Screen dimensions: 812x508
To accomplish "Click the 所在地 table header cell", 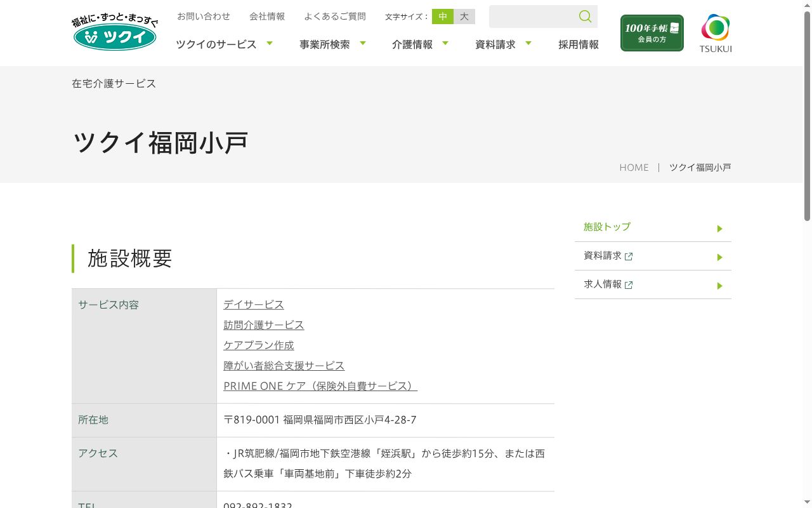I will pos(144,420).
